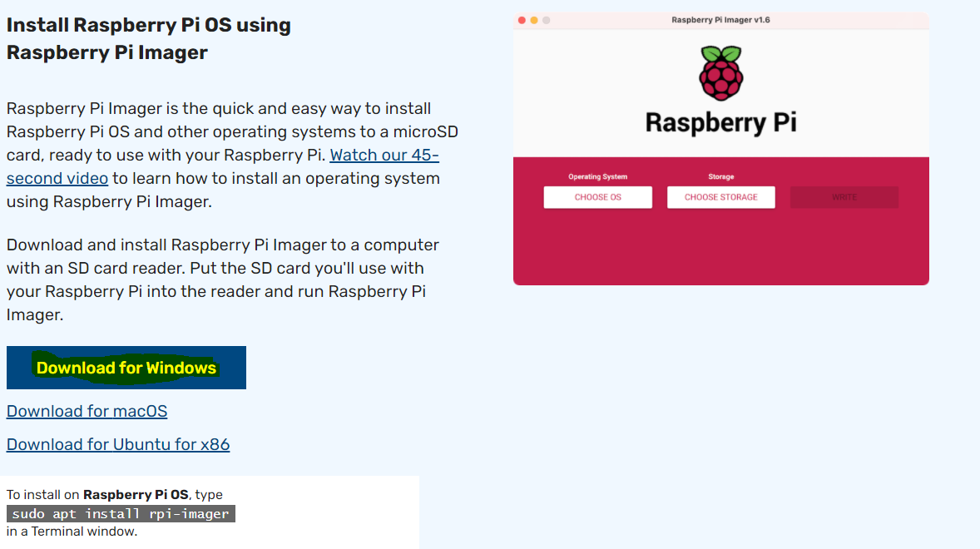Click the Storage label in Imager
The width and height of the screenshot is (980, 549).
[721, 176]
